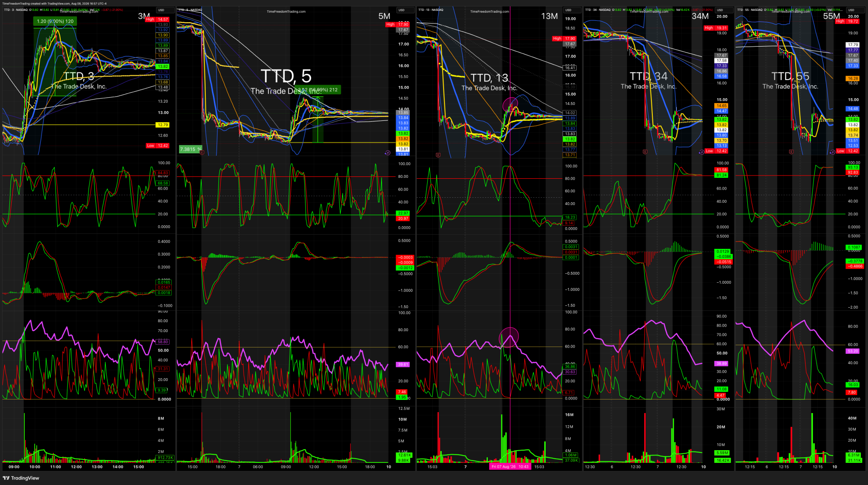The width and height of the screenshot is (868, 485).
Task: Click the earnings E marker in 34M chart
Action: click(x=645, y=152)
